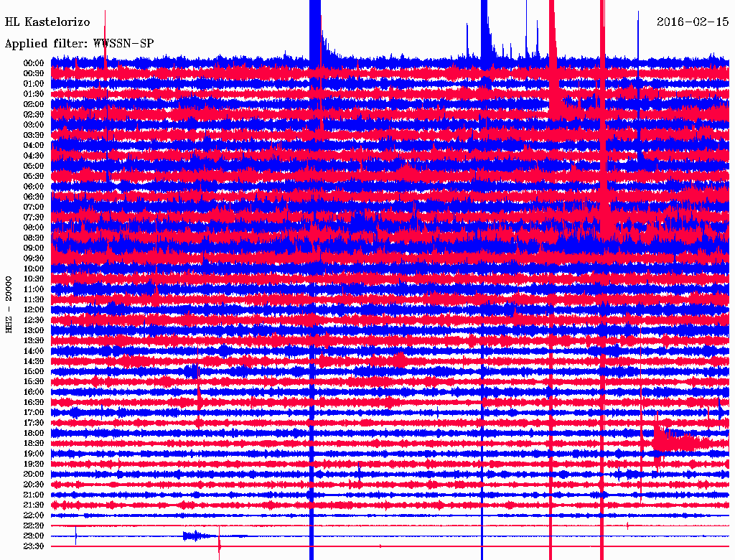Select the 13:00 time label

coord(34,331)
